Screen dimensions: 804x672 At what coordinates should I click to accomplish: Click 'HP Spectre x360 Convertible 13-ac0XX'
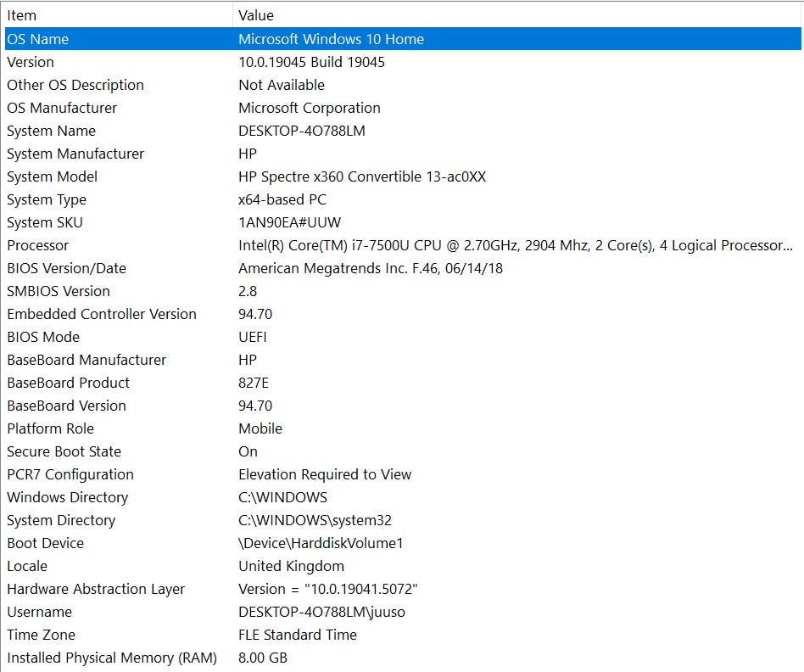362,176
